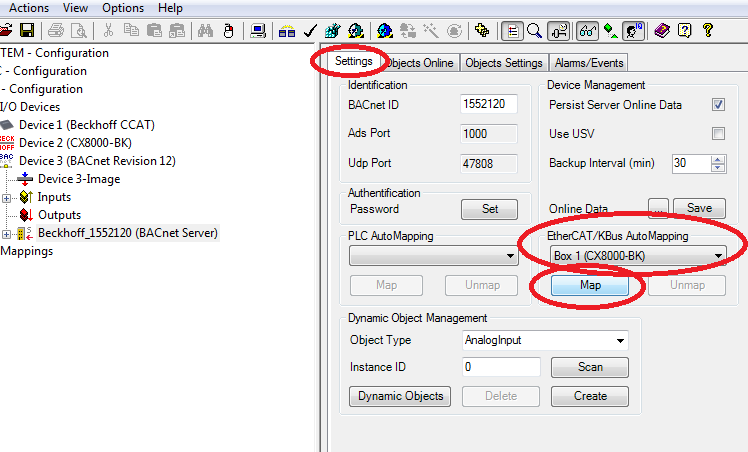748x452 pixels.
Task: Click the Set password button
Action: (x=489, y=209)
